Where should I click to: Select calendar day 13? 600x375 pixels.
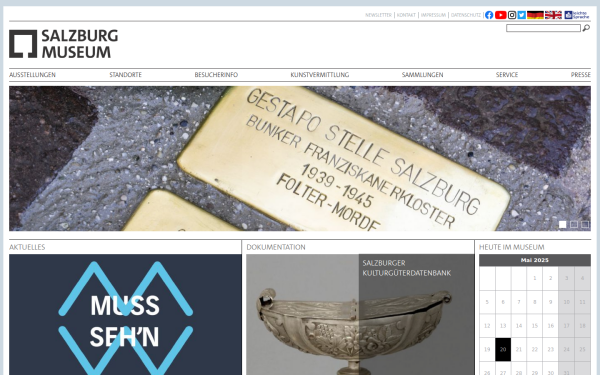tap(503, 326)
